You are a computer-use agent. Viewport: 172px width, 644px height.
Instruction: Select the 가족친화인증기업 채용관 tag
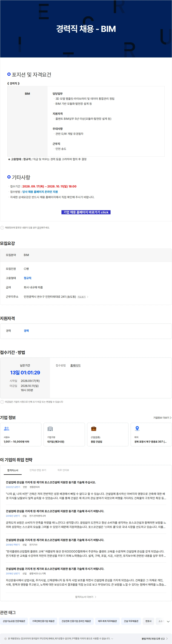point(43,621)
